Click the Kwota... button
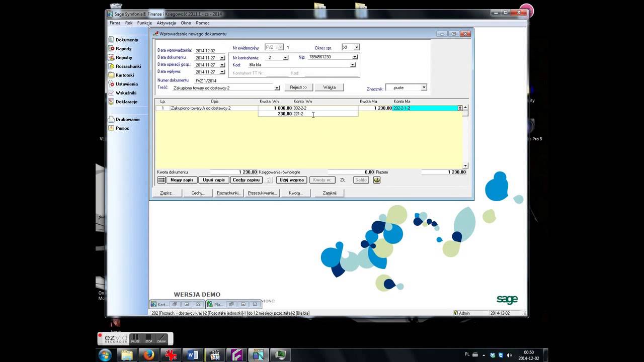Viewport: 644px width, 362px height. [x=295, y=193]
